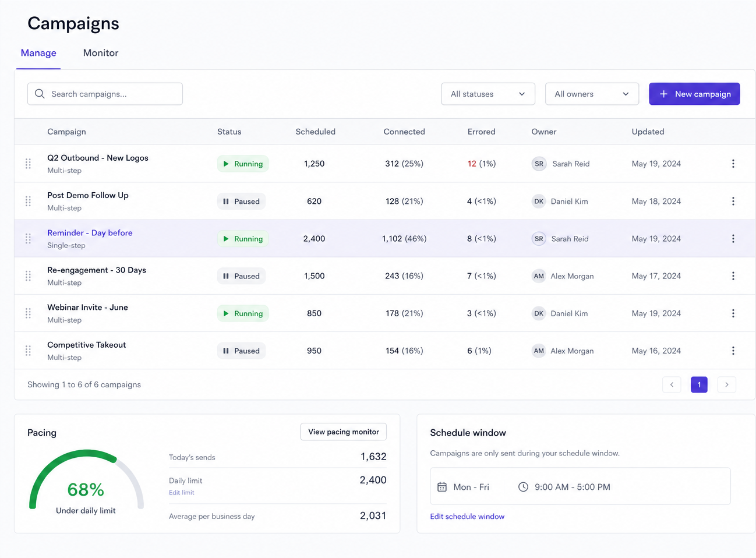The height and width of the screenshot is (558, 756).
Task: Click the Daily limit value 2,400
Action: (373, 480)
